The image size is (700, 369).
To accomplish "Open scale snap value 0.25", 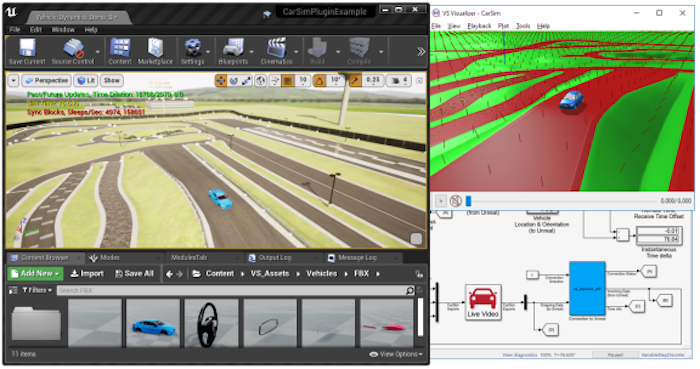I will pos(373,80).
